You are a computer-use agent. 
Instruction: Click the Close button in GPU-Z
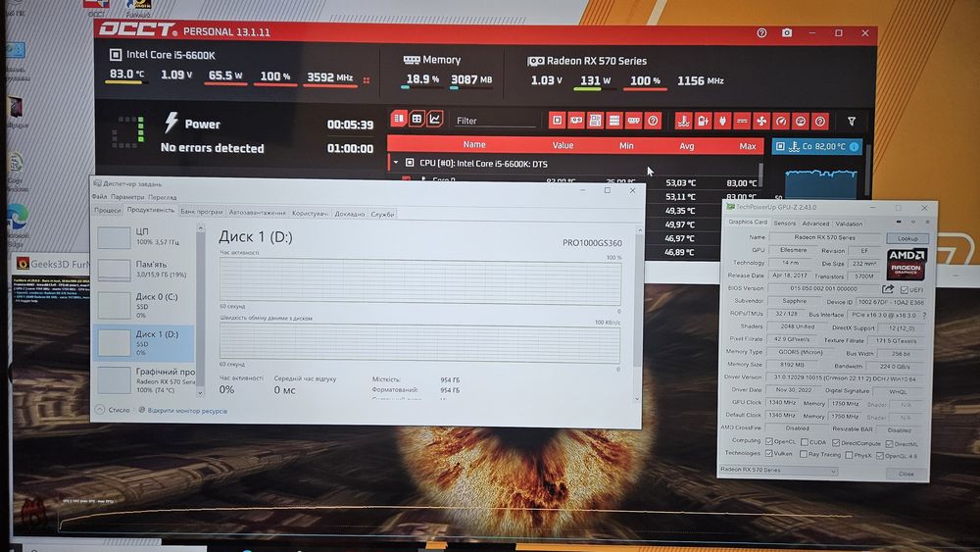tap(906, 474)
